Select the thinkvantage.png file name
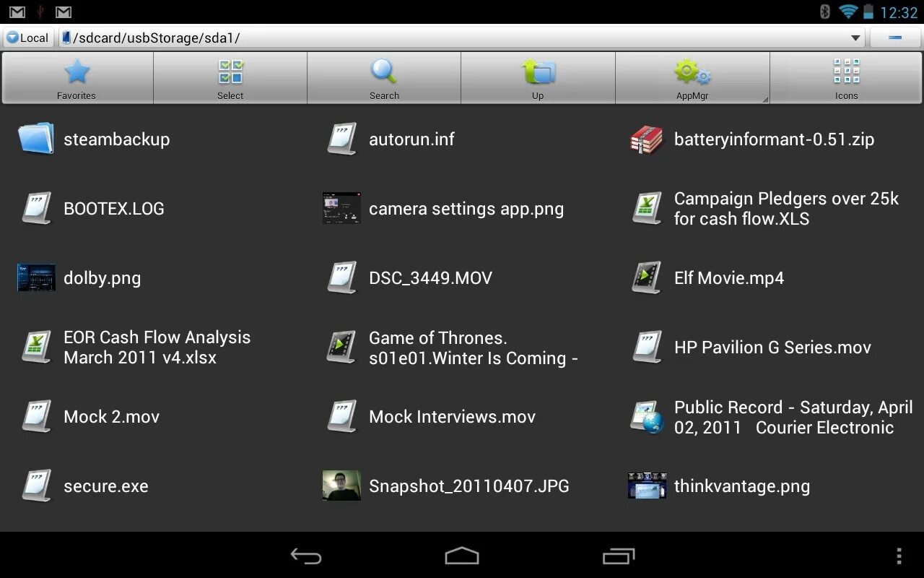Image resolution: width=924 pixels, height=578 pixels. pyautogui.click(x=742, y=487)
